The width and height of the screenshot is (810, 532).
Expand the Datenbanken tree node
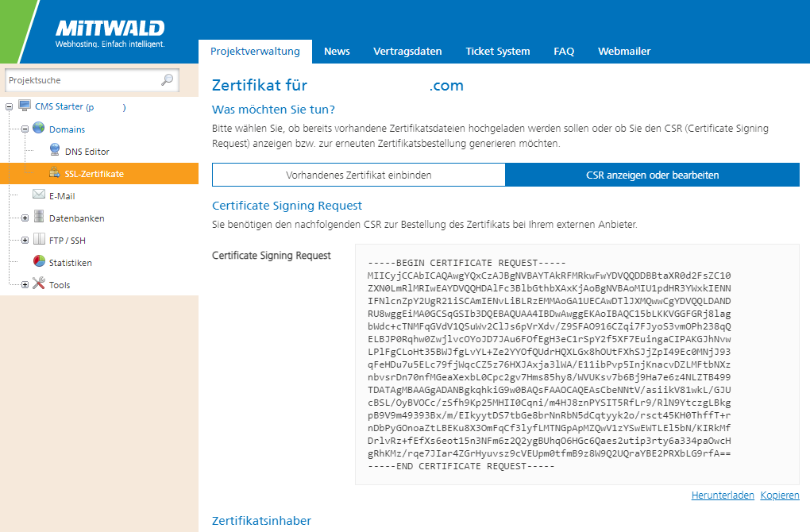25,218
